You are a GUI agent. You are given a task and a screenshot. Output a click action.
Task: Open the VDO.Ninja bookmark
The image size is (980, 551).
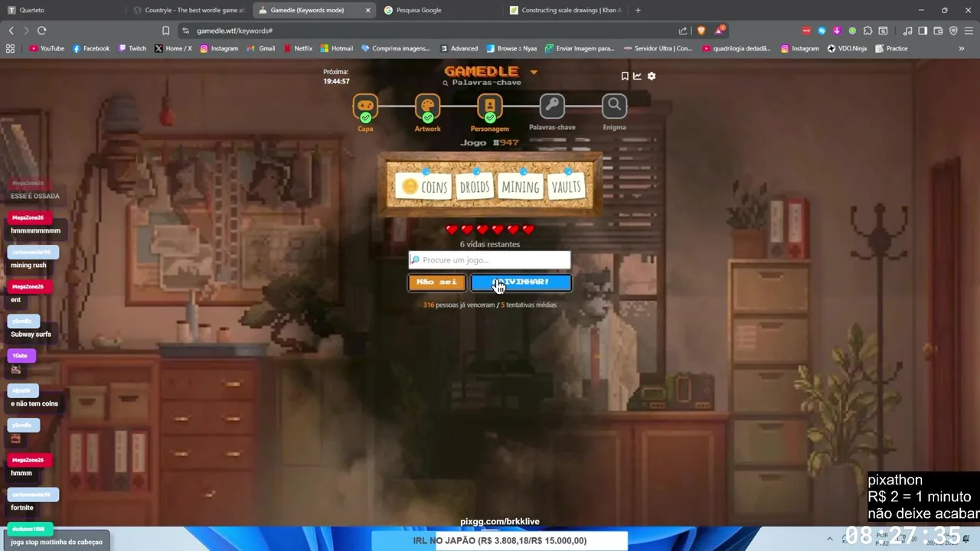[x=848, y=48]
